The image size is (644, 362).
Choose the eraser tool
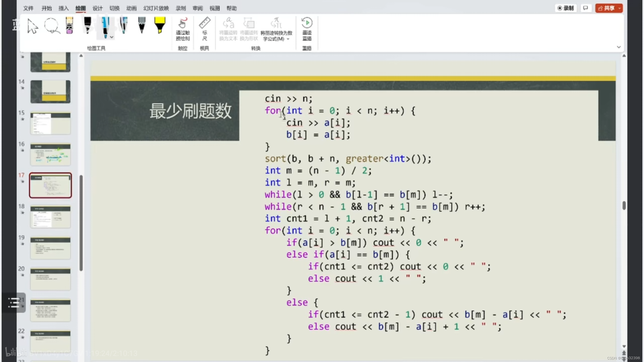pos(69,25)
